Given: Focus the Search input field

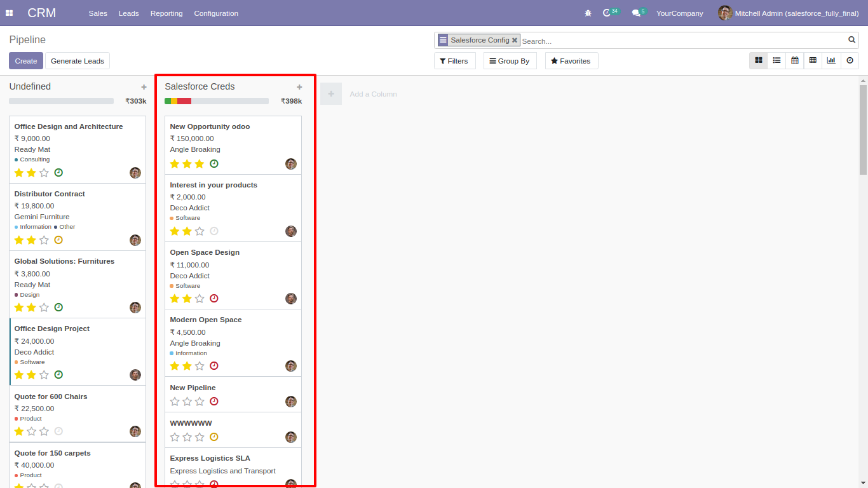Looking at the screenshot, I should click(683, 41).
